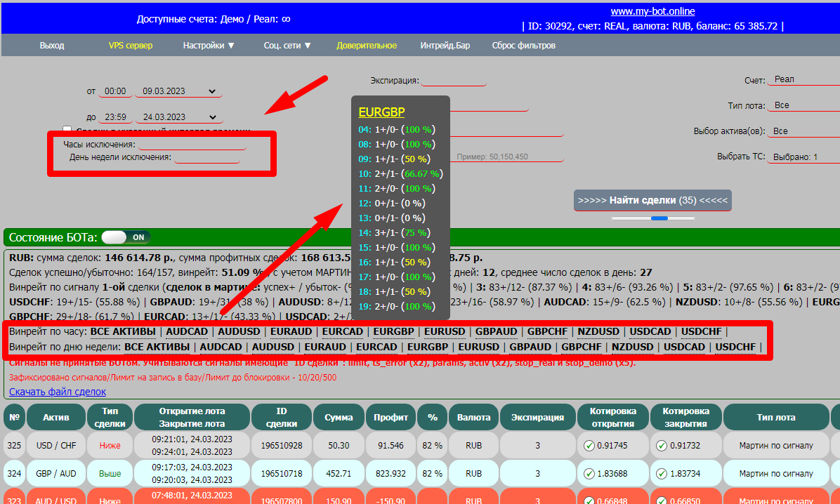Tick the checkbox below the end-date row
This screenshot has width=840, height=504.
click(67, 130)
